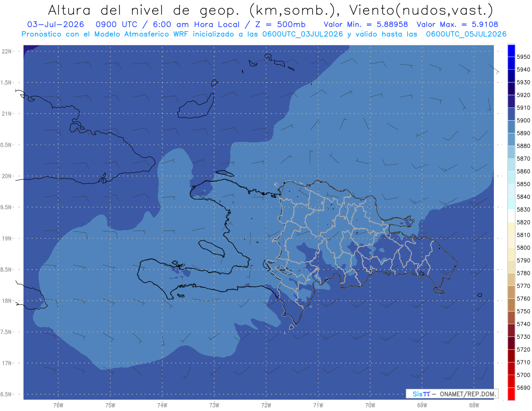Click the '76W' longitude label
The width and height of the screenshot is (532, 411).
pos(58,405)
